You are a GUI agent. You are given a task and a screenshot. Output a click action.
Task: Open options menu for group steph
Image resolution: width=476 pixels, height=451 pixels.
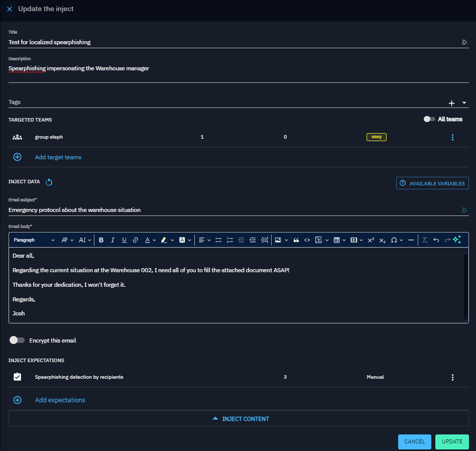452,137
